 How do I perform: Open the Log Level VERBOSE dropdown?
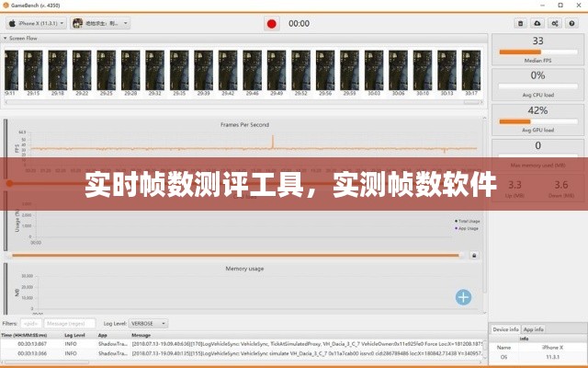click(147, 323)
